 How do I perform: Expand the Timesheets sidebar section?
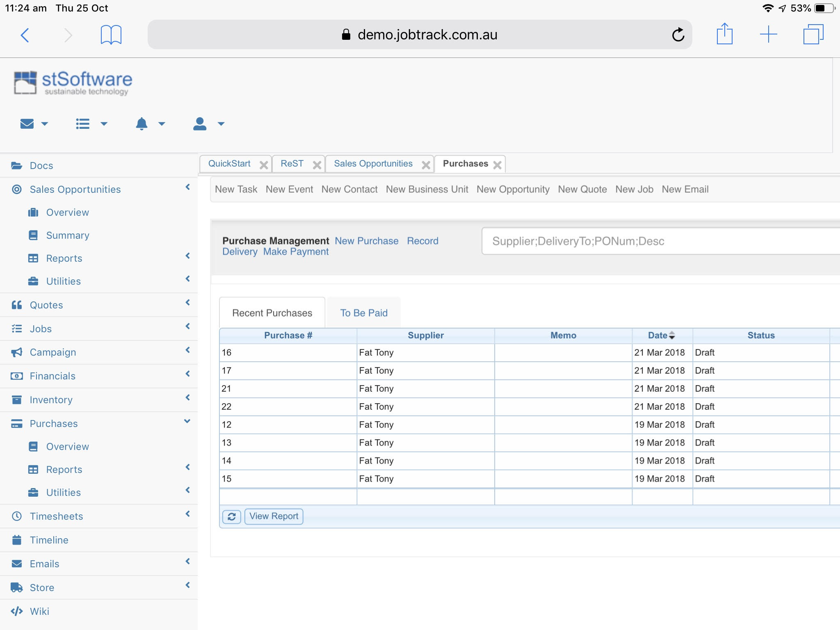coord(188,514)
